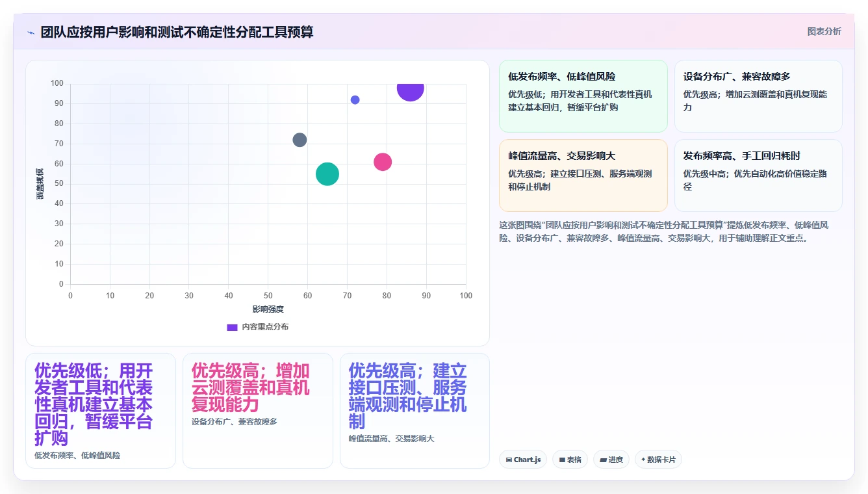
Task: Click 峰值流量高、交易影响大 caption under indigo headline
Action: (x=392, y=439)
